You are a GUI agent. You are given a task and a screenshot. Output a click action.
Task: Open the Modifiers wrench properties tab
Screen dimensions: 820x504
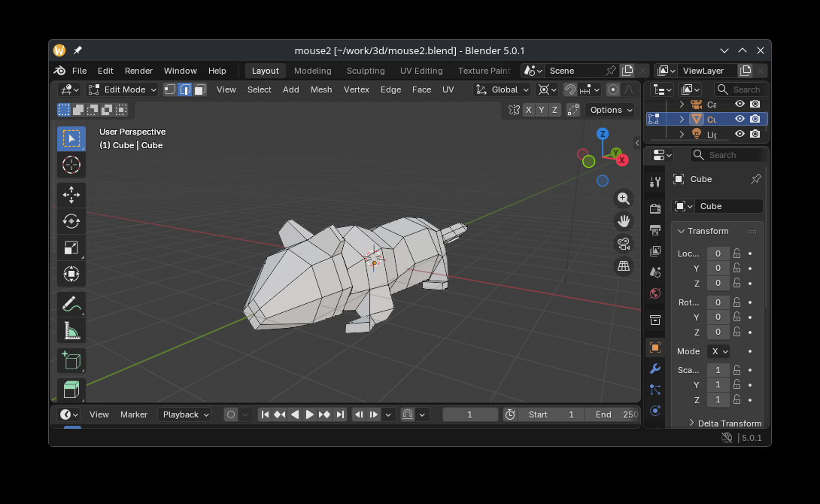click(x=655, y=369)
